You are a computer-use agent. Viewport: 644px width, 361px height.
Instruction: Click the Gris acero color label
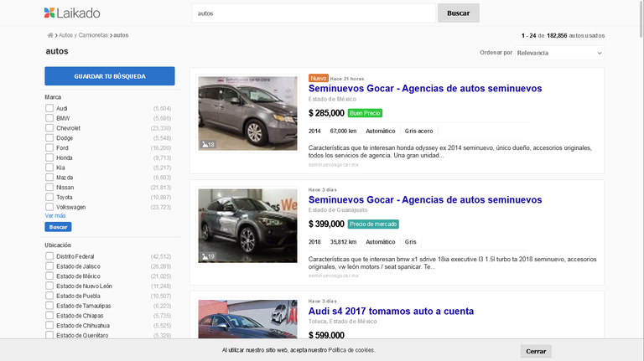(418, 131)
